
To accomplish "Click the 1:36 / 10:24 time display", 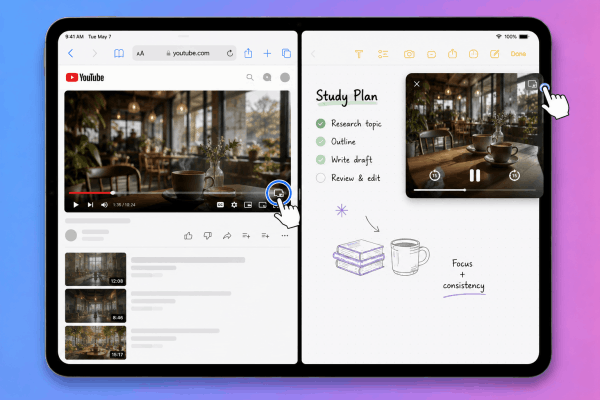I will tap(124, 205).
